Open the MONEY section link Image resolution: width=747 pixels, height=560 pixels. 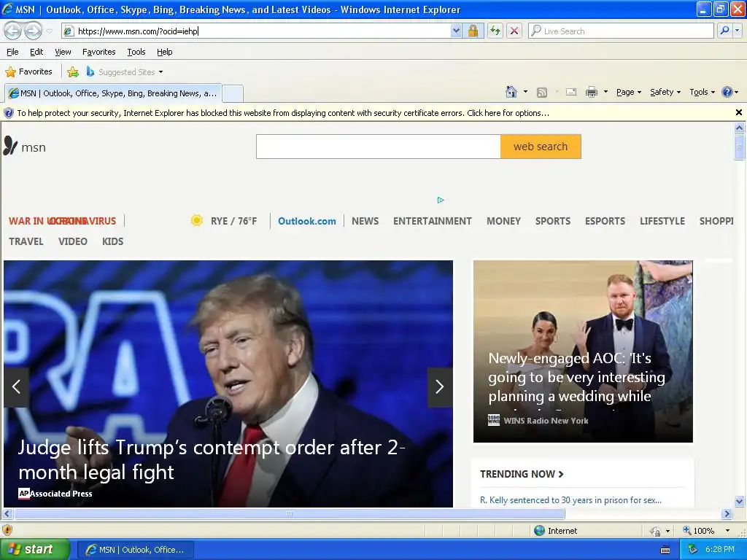(x=503, y=221)
